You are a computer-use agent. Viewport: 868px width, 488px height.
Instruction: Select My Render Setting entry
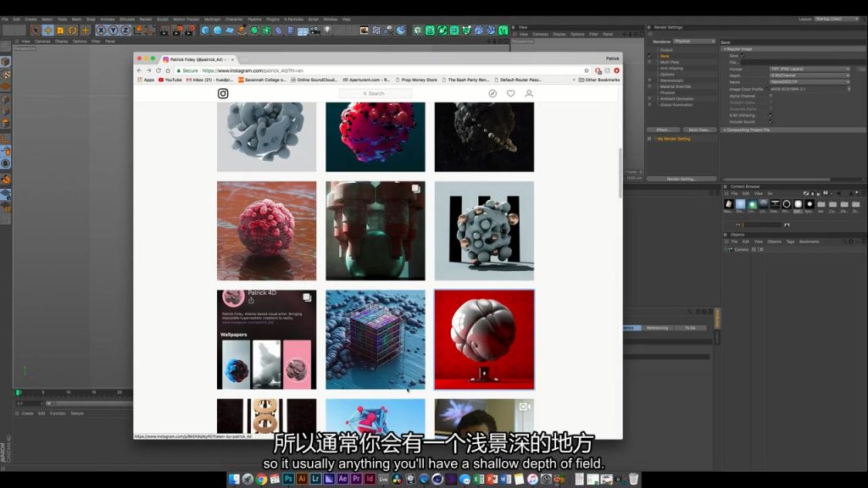[674, 139]
